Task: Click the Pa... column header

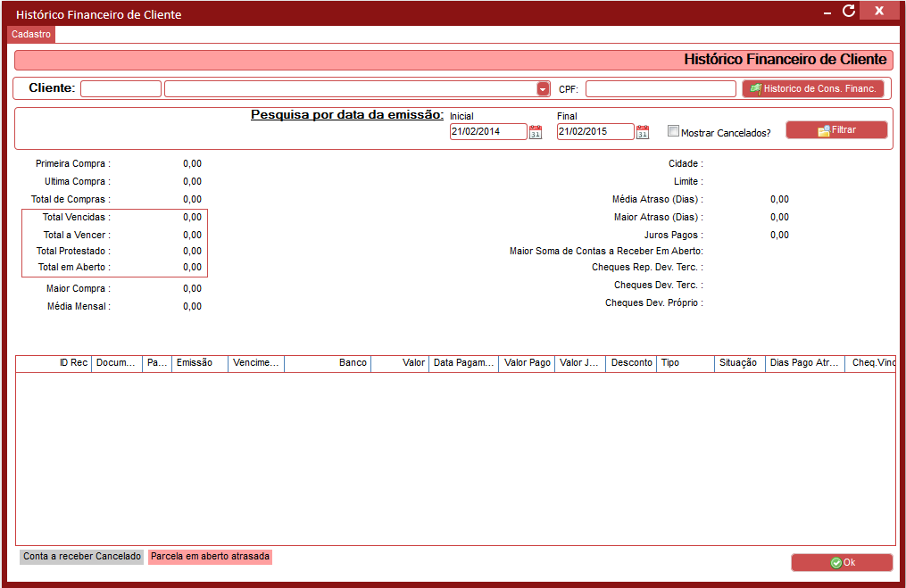Action: pos(157,363)
